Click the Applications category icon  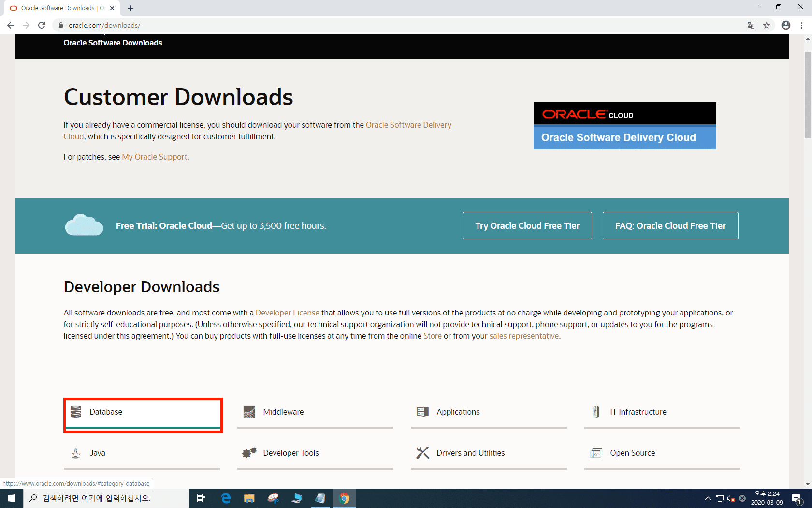point(423,412)
